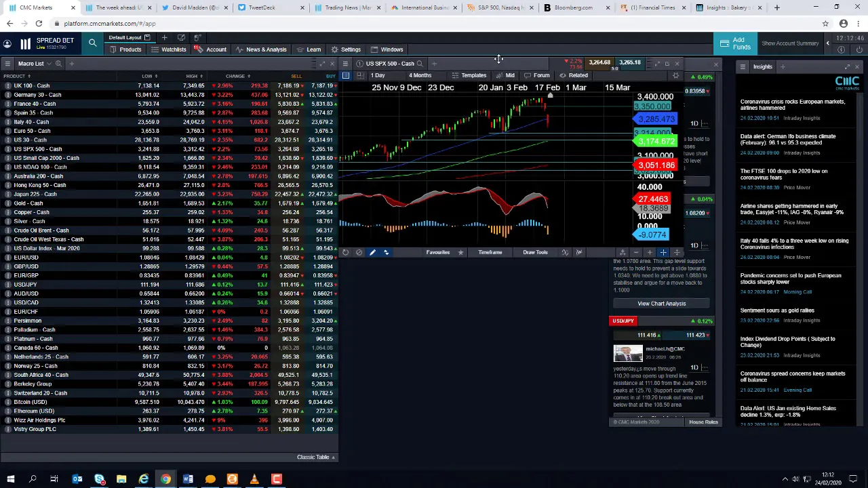Click House Rules link
868x488 pixels.
coord(703,422)
